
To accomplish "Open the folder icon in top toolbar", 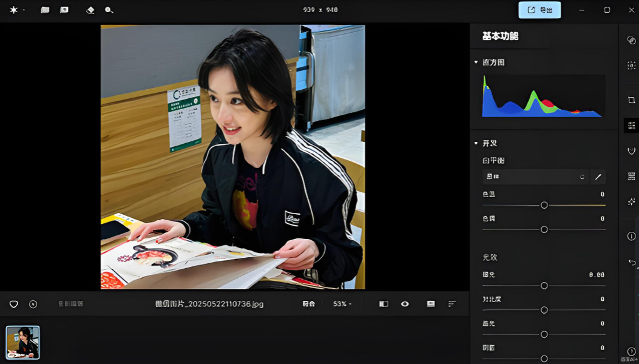I will [x=45, y=10].
